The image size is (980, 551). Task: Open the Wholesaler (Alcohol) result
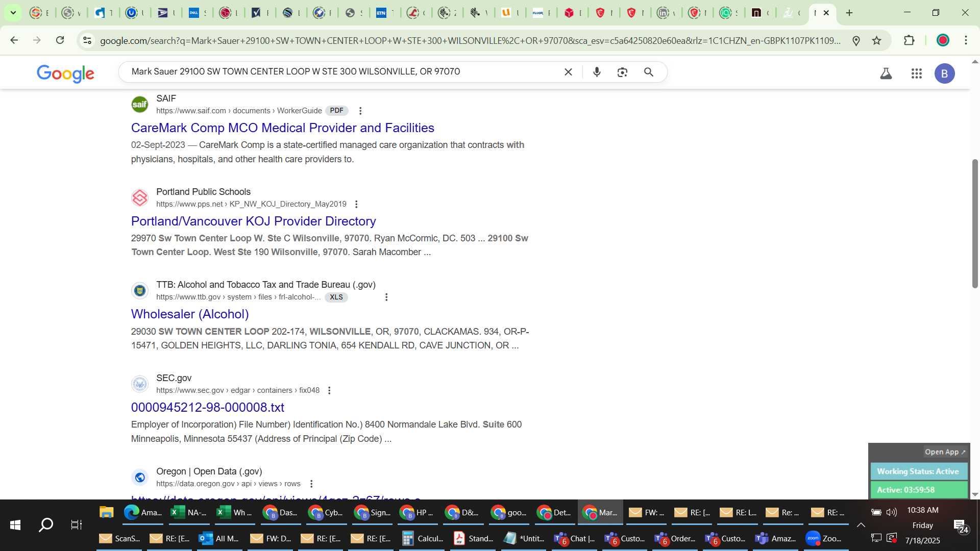(x=190, y=314)
